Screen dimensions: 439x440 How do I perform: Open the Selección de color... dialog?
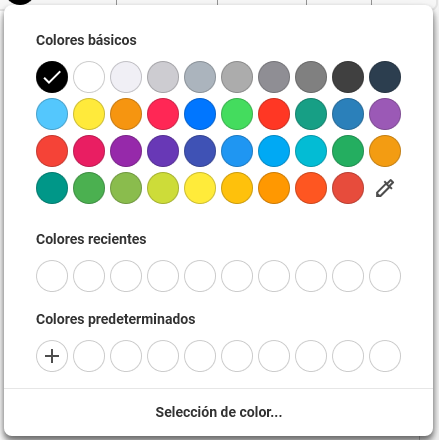pyautogui.click(x=219, y=412)
